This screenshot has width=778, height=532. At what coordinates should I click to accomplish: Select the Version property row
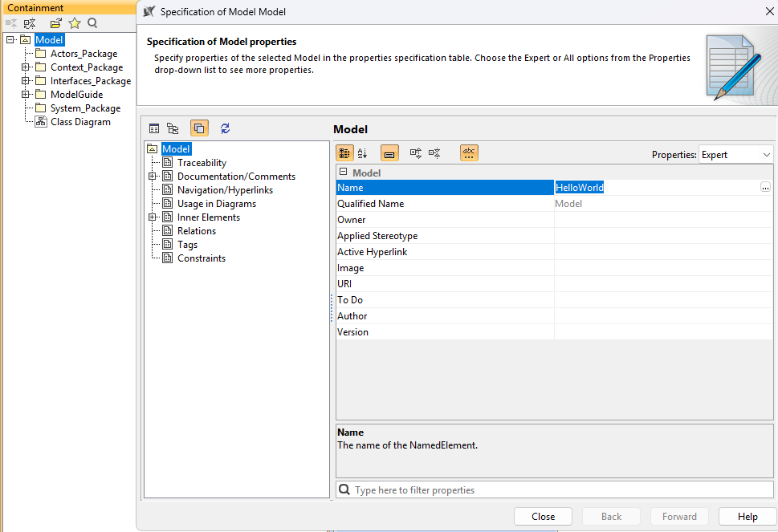coord(554,332)
